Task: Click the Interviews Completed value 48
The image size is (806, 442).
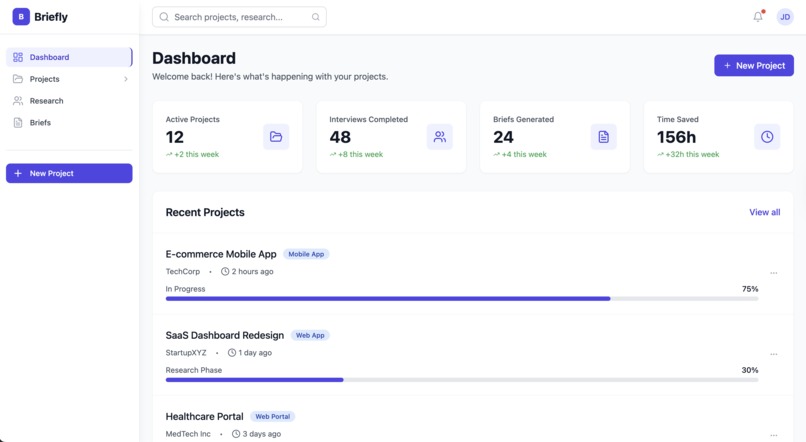Action: click(340, 137)
